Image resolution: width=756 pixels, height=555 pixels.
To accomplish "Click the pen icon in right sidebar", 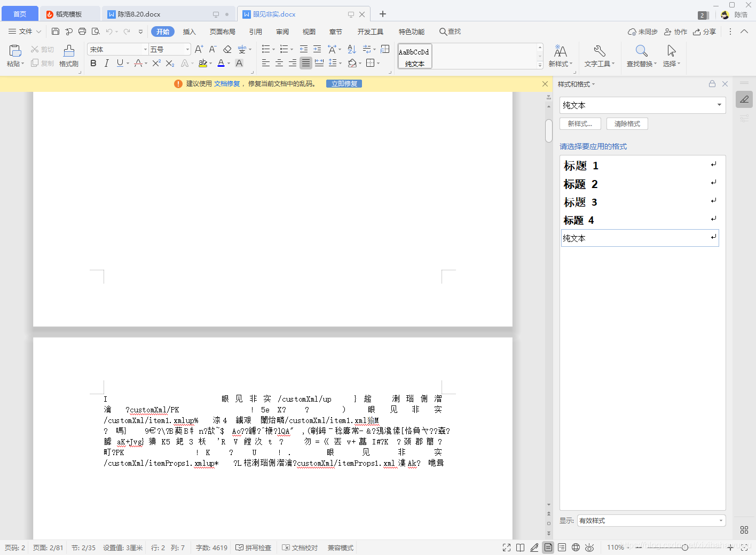I will click(744, 99).
